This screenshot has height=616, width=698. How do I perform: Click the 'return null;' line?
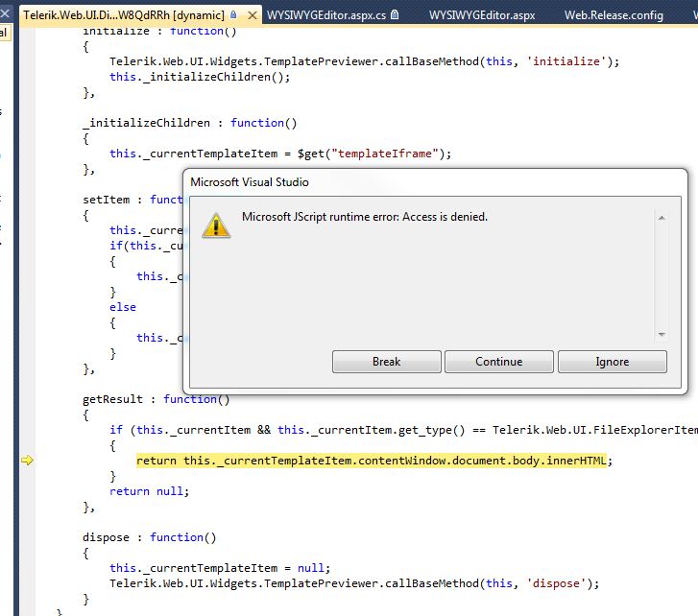coord(149,491)
